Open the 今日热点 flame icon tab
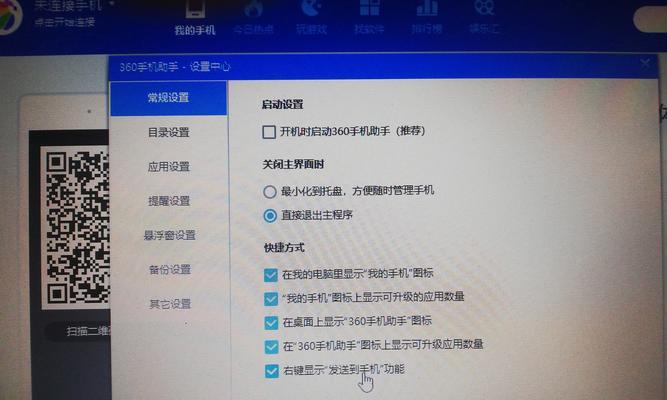Screen dimensions: 667x400 [x=253, y=19]
